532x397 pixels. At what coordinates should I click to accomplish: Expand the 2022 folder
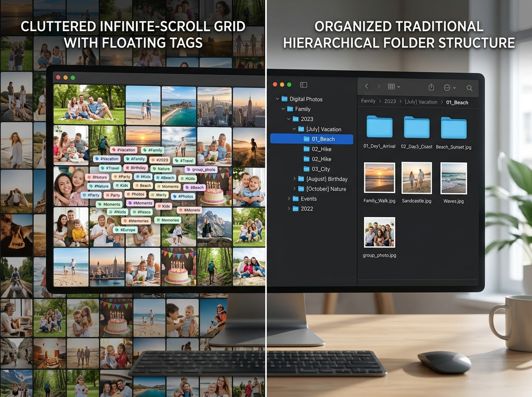[289, 208]
